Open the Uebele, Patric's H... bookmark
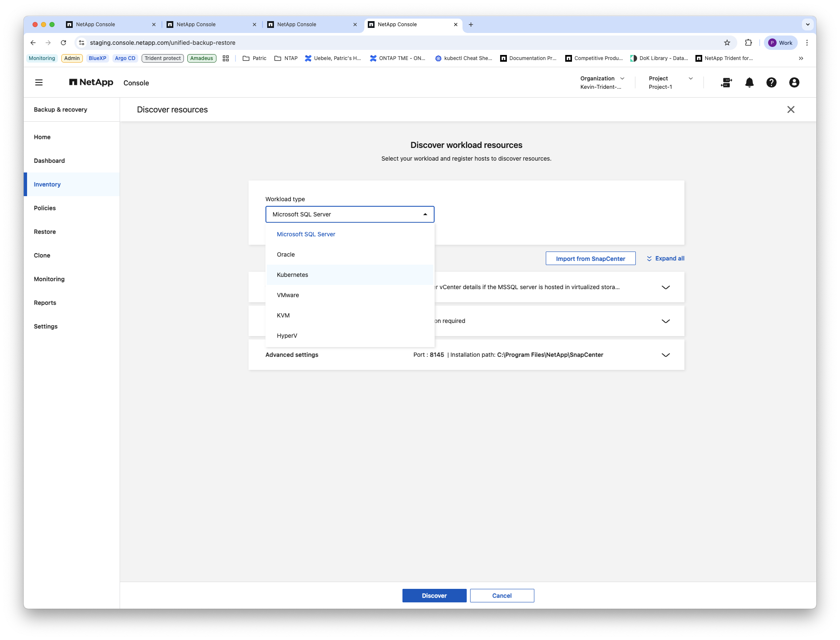This screenshot has width=840, height=640. coord(333,58)
